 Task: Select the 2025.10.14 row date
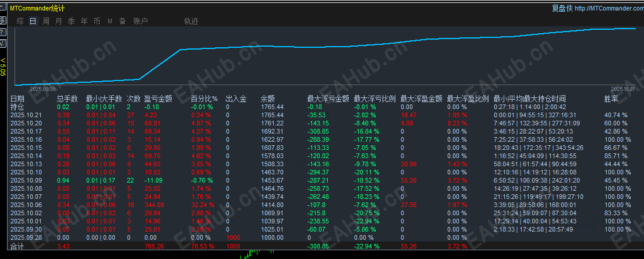(x=26, y=156)
